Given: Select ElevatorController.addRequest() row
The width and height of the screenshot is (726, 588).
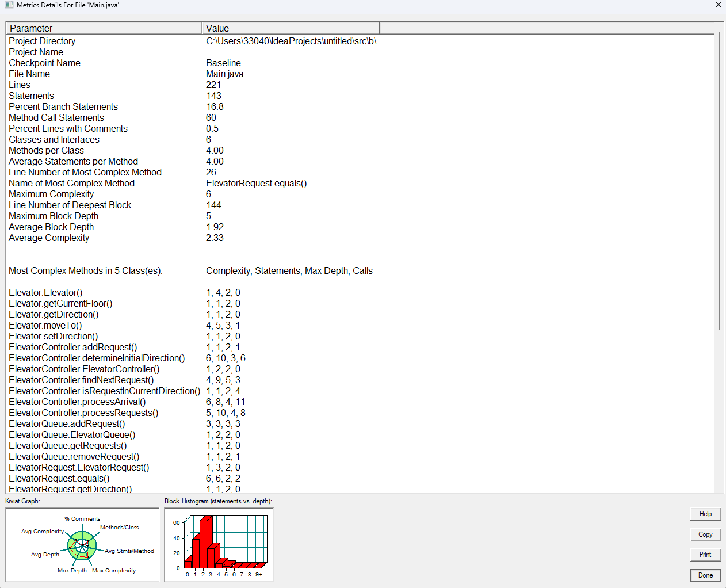Looking at the screenshot, I should click(x=193, y=348).
